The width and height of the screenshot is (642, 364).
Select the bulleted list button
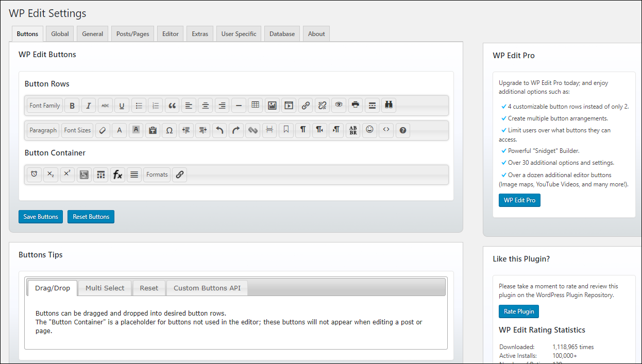139,106
